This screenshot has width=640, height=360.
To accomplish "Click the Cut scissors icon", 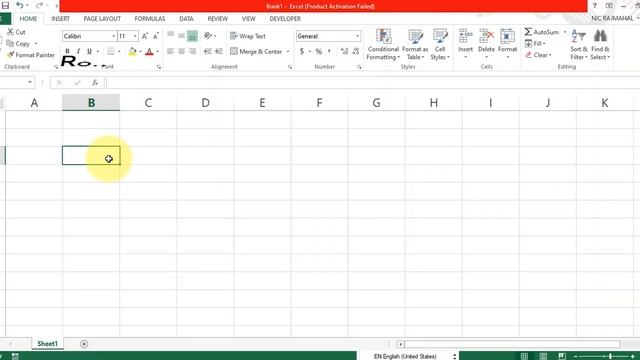I will pyautogui.click(x=10, y=32).
